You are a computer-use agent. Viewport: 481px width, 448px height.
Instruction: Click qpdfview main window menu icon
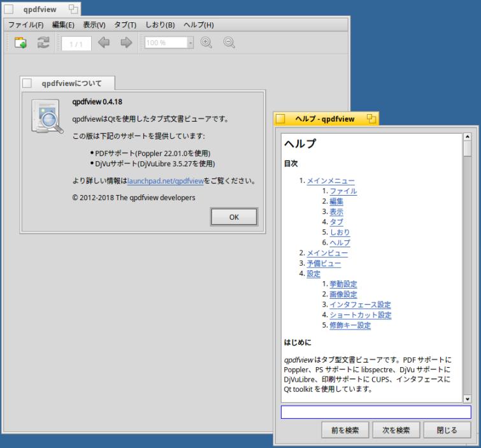[8, 9]
